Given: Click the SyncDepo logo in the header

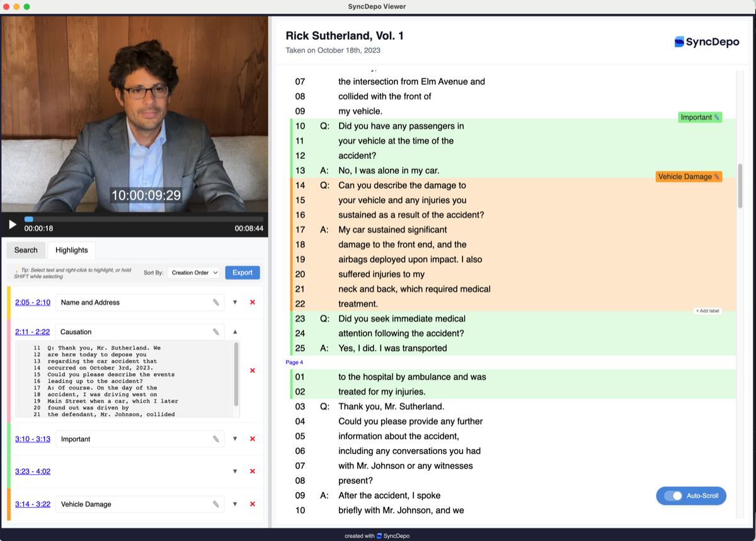Looking at the screenshot, I should 706,42.
